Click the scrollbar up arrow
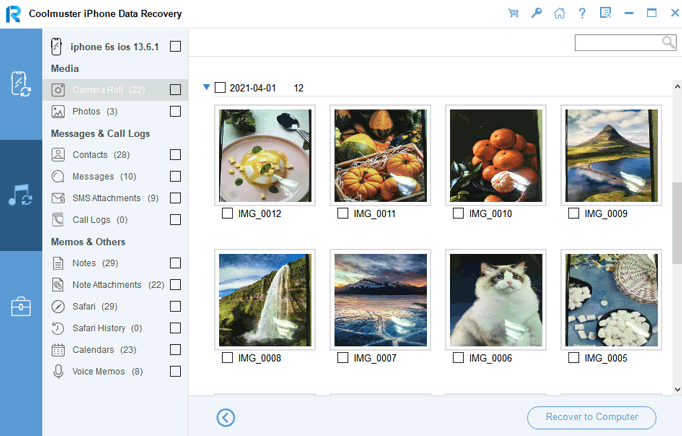The height and width of the screenshot is (436, 682). coord(677,86)
